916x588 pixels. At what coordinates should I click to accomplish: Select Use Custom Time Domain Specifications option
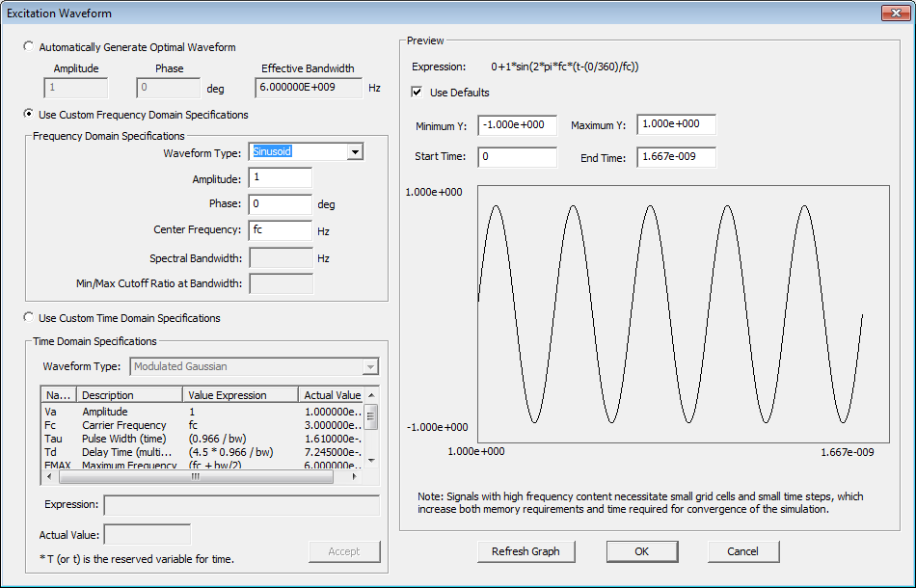(28, 318)
